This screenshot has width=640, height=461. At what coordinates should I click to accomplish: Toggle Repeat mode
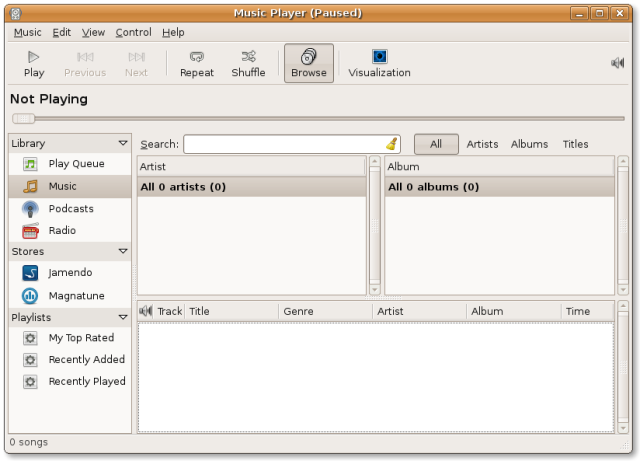(x=197, y=64)
